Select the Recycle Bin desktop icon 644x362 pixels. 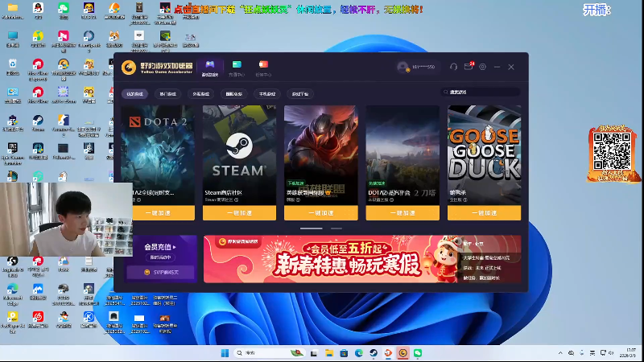pyautogui.click(x=13, y=67)
